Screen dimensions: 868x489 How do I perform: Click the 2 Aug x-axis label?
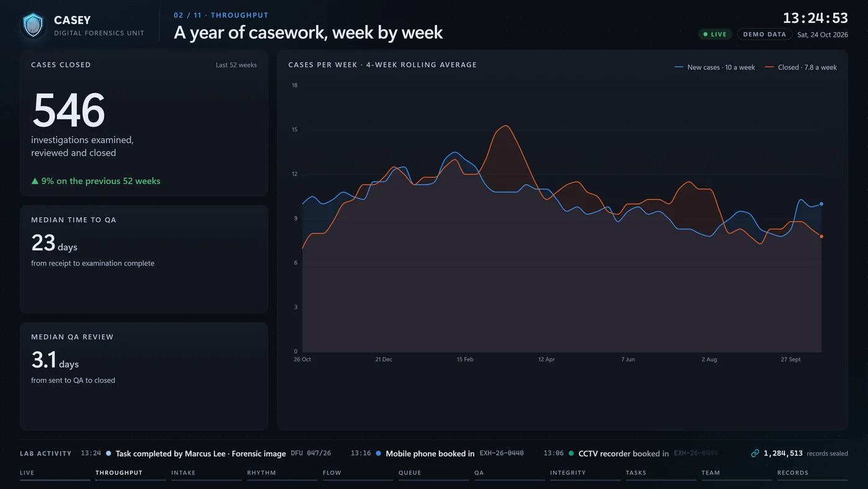coord(709,360)
